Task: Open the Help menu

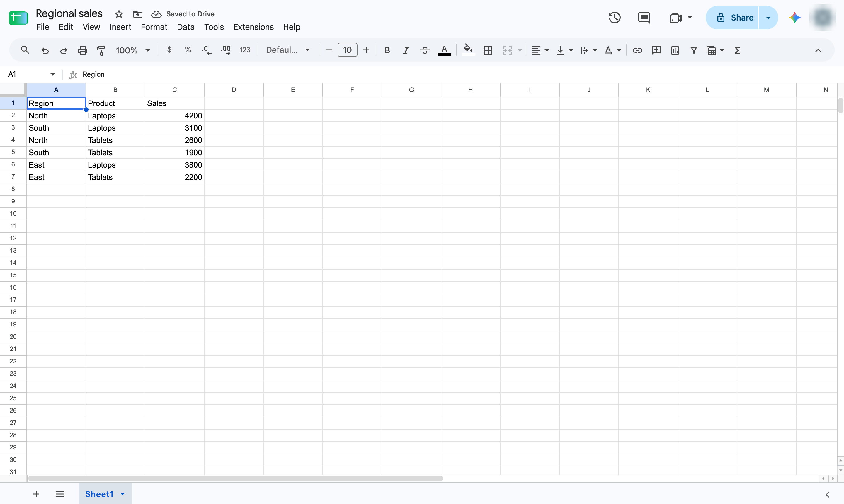Action: tap(292, 27)
